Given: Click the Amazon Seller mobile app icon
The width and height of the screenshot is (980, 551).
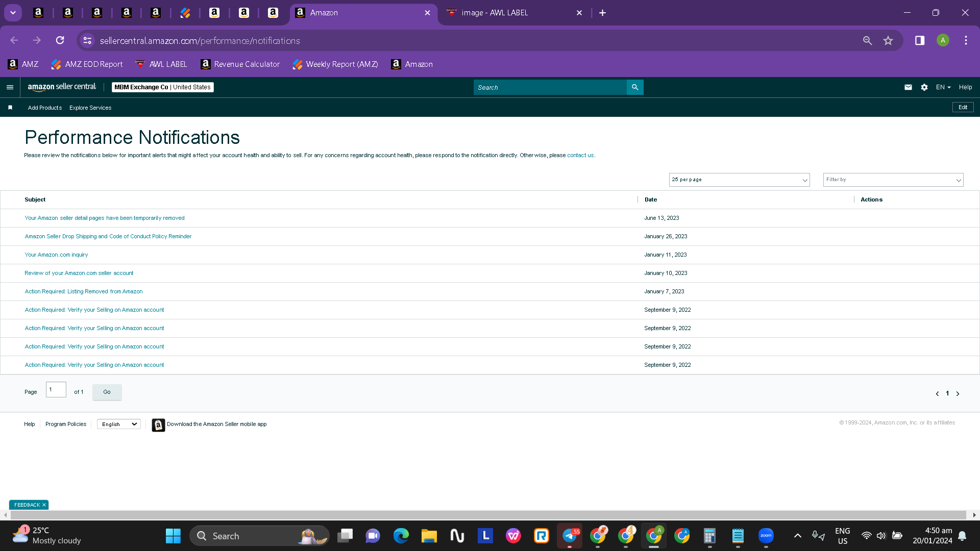Looking at the screenshot, I should 158,424.
